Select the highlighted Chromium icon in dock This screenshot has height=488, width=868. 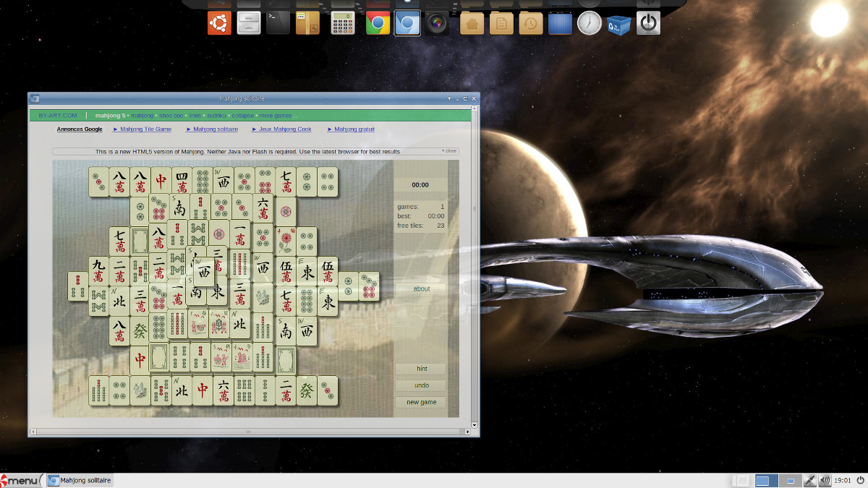point(407,23)
